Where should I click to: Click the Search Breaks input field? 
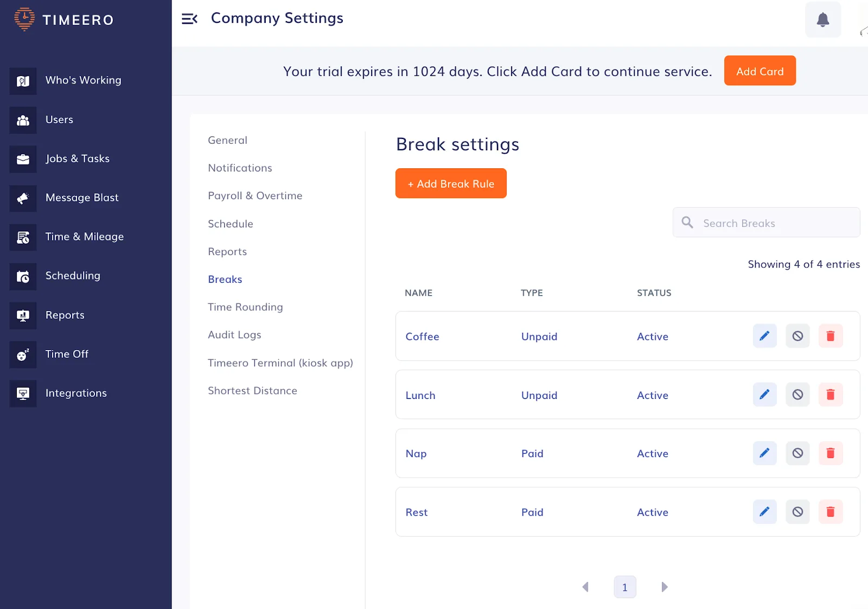(765, 223)
